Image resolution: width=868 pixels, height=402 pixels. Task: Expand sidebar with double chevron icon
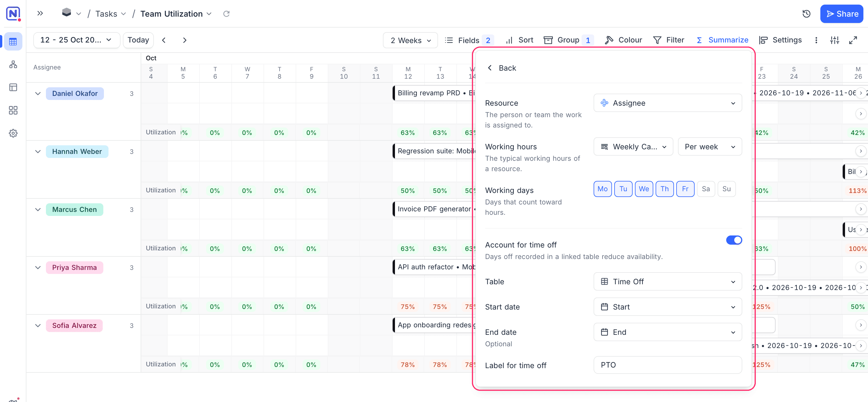coord(40,13)
